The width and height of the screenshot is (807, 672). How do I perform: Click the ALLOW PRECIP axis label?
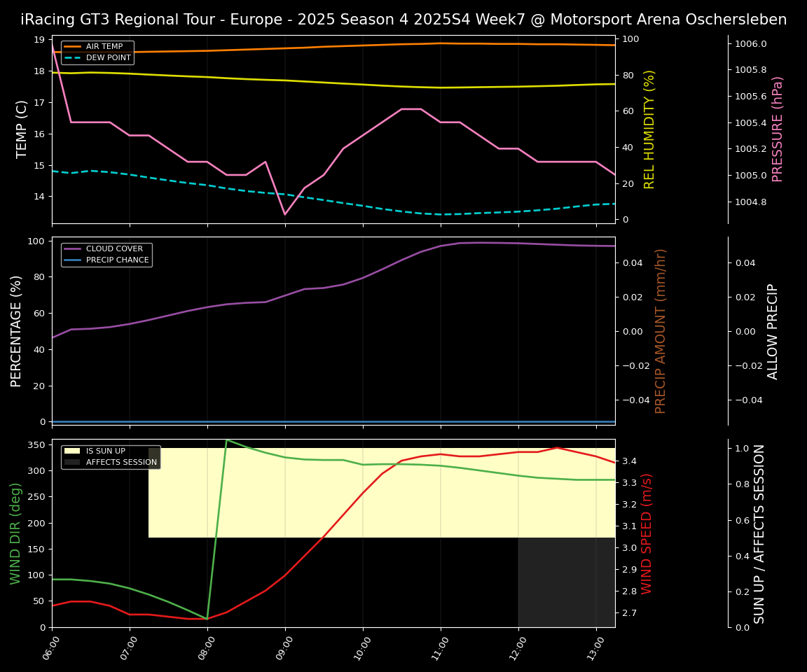(773, 330)
